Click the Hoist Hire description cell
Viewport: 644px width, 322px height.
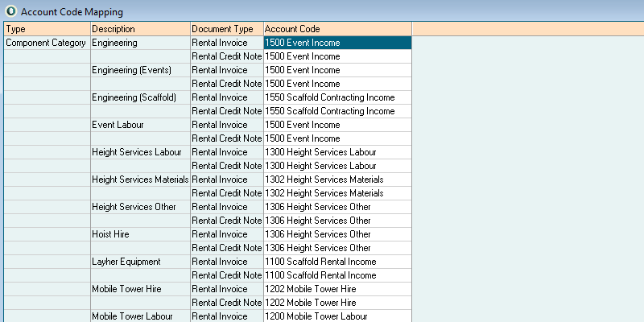[x=111, y=234]
